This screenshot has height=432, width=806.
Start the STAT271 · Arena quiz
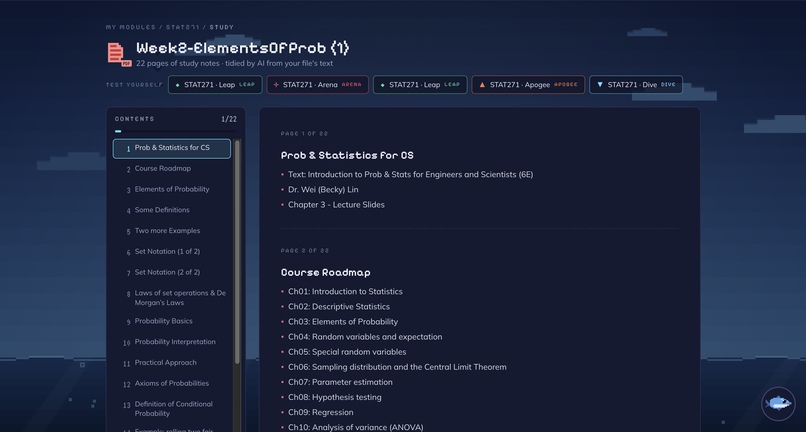(x=318, y=85)
